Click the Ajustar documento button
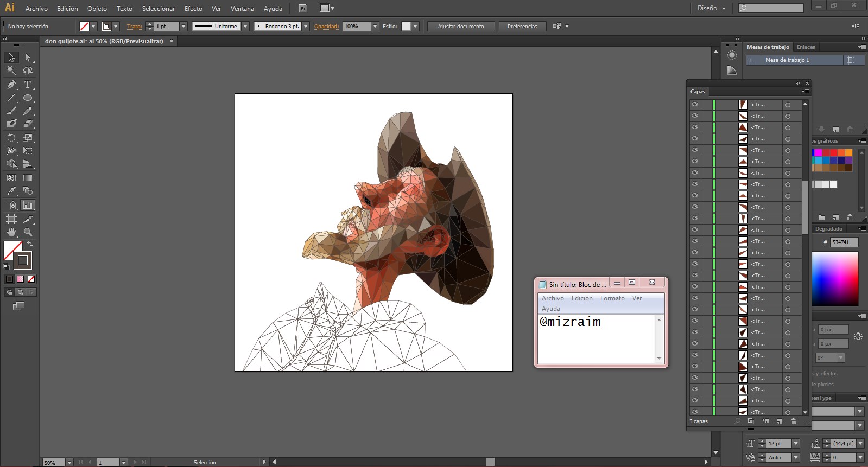Viewport: 868px width, 467px height. coord(461,27)
